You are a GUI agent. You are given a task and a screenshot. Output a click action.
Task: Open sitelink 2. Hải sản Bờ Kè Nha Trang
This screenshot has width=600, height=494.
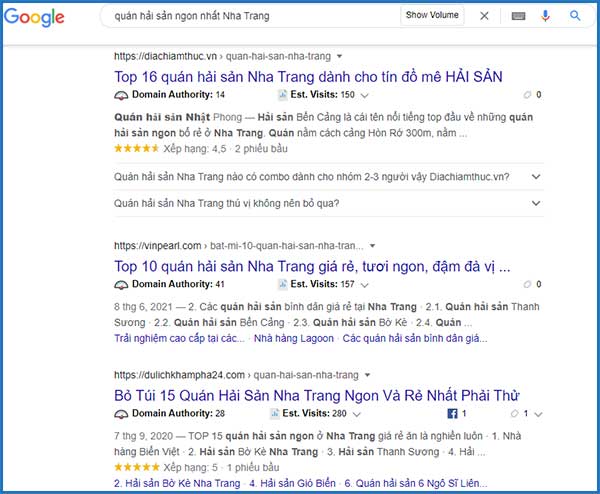click(x=177, y=483)
